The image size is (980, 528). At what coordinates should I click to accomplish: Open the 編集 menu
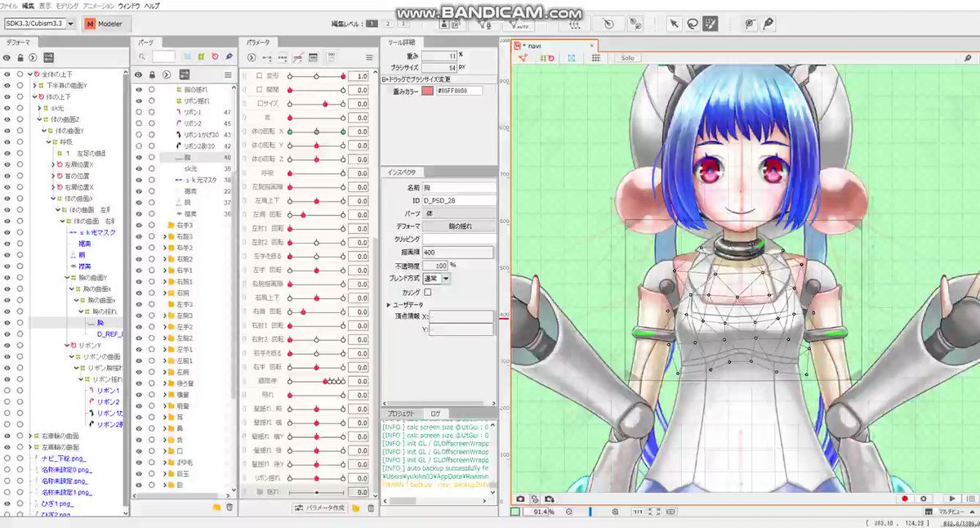(x=29, y=5)
